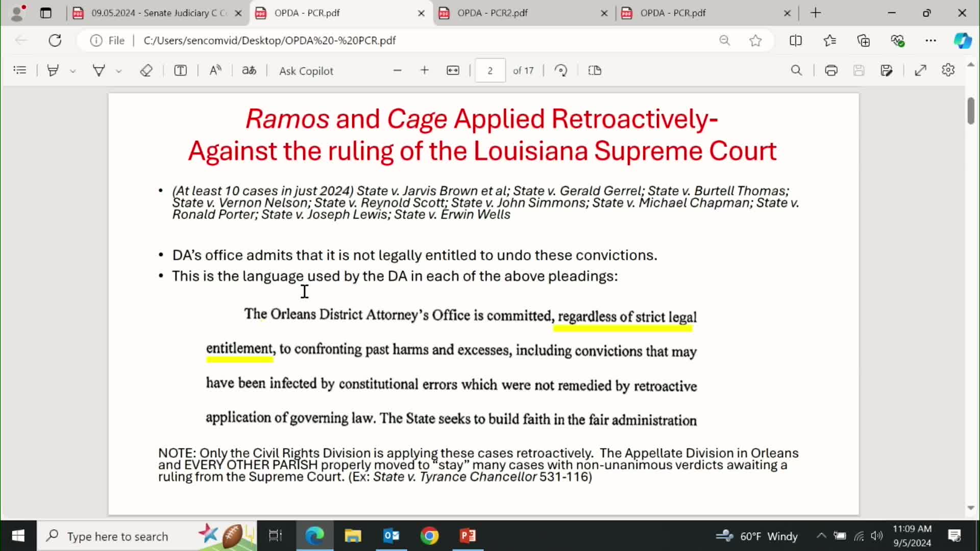Screen dimensions: 980x551
Task: Enter PDF full screen mode
Action: (x=921, y=70)
